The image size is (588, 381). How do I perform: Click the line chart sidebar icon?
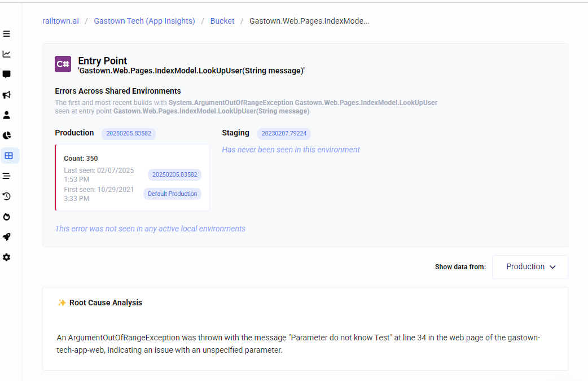click(7, 54)
